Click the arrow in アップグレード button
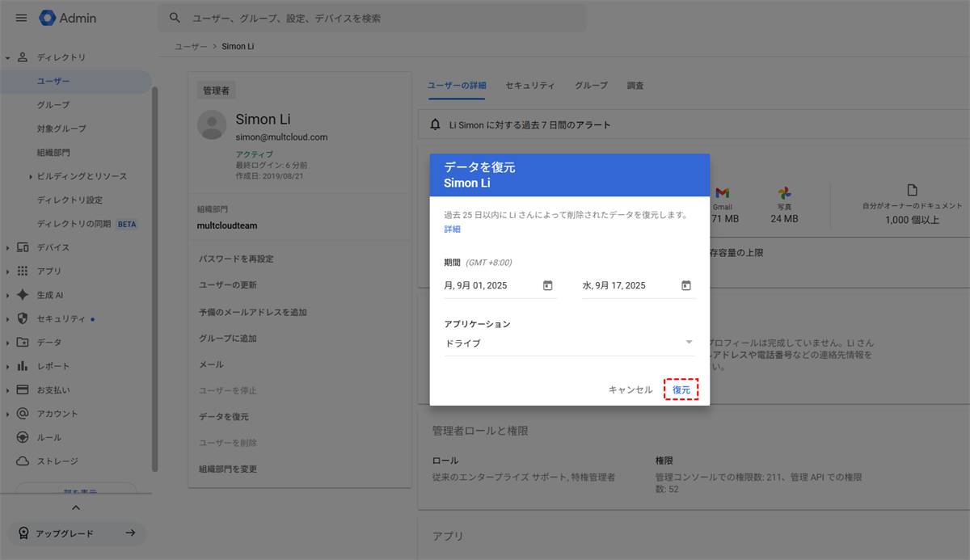The height and width of the screenshot is (560, 970). pyautogui.click(x=130, y=533)
